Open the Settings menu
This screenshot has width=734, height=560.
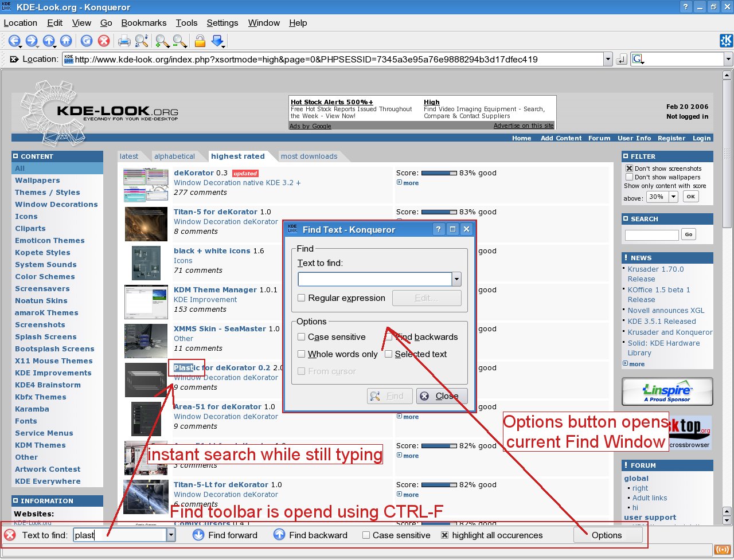222,23
